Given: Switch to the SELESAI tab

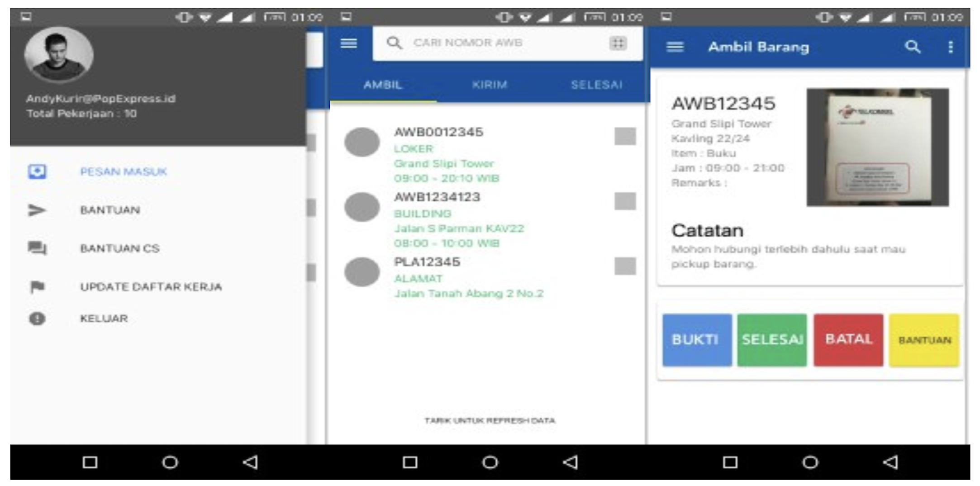Looking at the screenshot, I should pyautogui.click(x=596, y=85).
